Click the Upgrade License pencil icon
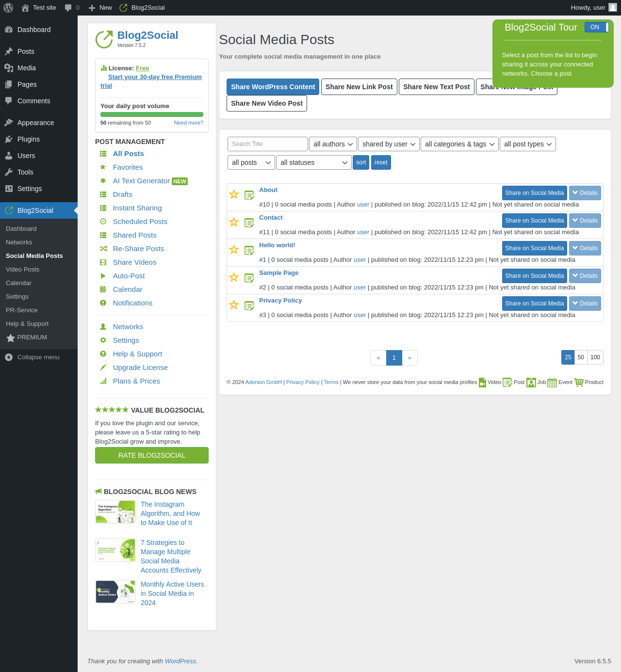The width and height of the screenshot is (621, 672). (103, 368)
